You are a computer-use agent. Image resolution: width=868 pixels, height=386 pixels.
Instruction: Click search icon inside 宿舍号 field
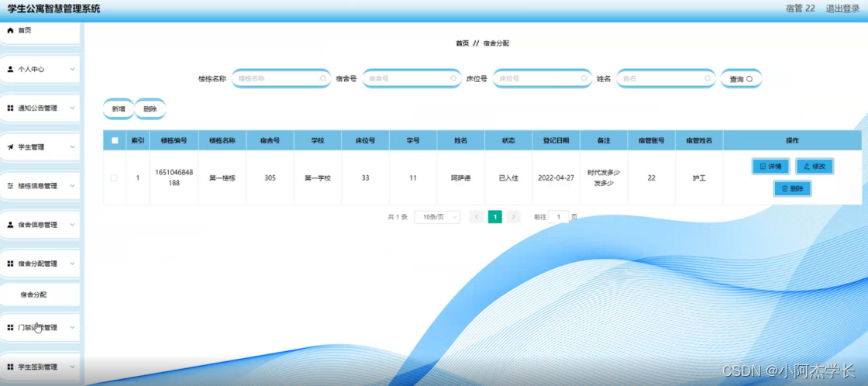click(x=453, y=78)
